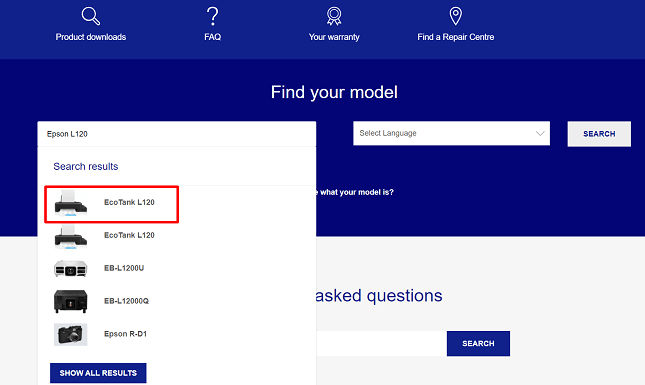Screen dimensions: 645x385
Task: Click the SEARCH button beside Select Language
Action: 599,134
